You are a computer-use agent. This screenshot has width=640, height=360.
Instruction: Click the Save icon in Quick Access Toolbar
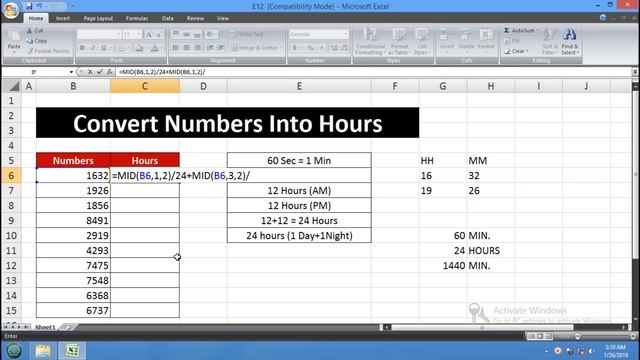[29, 6]
